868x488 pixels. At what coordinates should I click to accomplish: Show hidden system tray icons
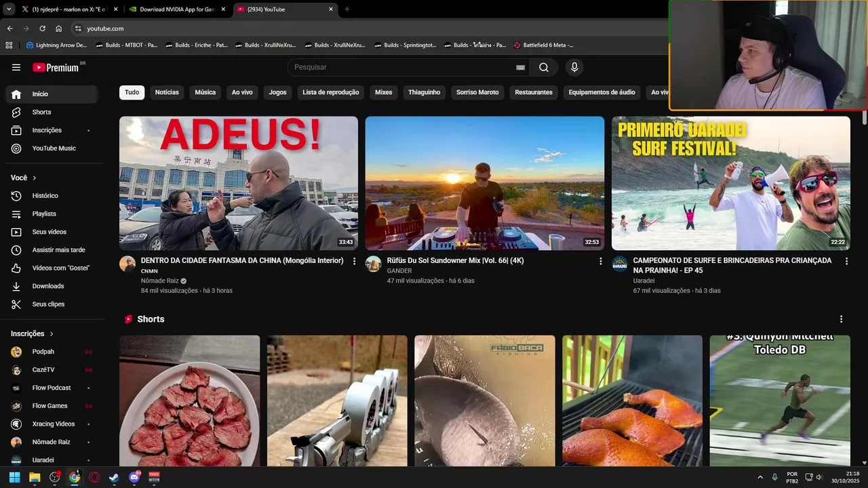click(760, 477)
